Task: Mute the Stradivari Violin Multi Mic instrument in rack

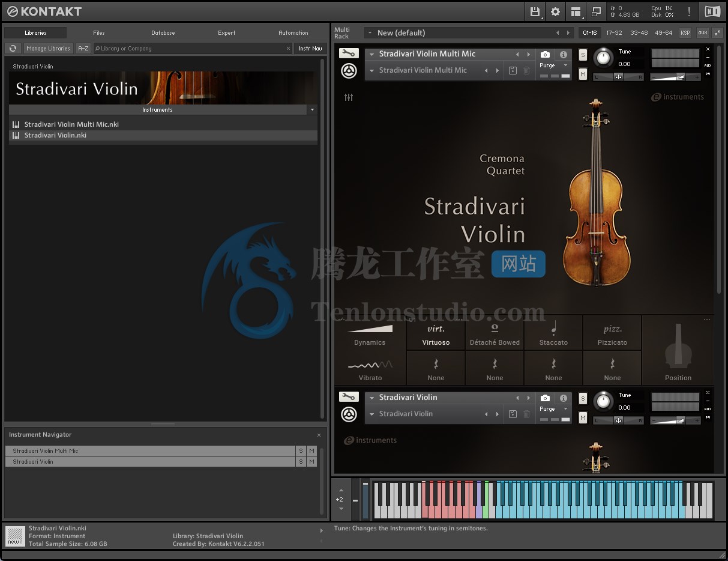Action: [583, 74]
